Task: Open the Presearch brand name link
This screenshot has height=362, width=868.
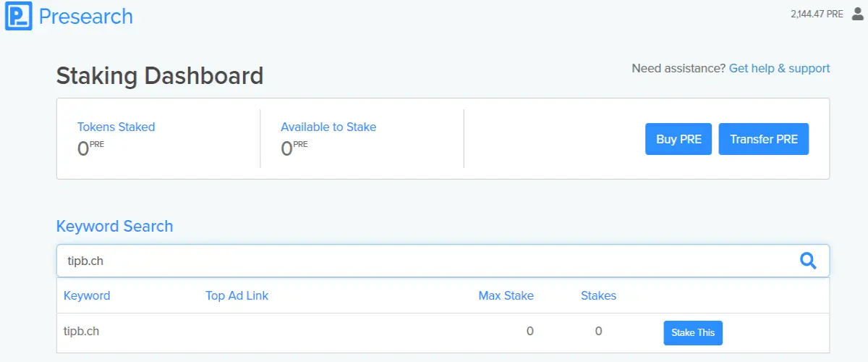Action: coord(86,16)
